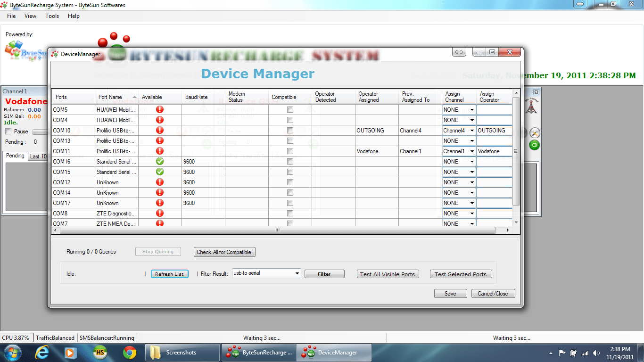Tick the Compatible checkbox for COM15
Viewport: 644px width, 362px height.
pos(290,172)
